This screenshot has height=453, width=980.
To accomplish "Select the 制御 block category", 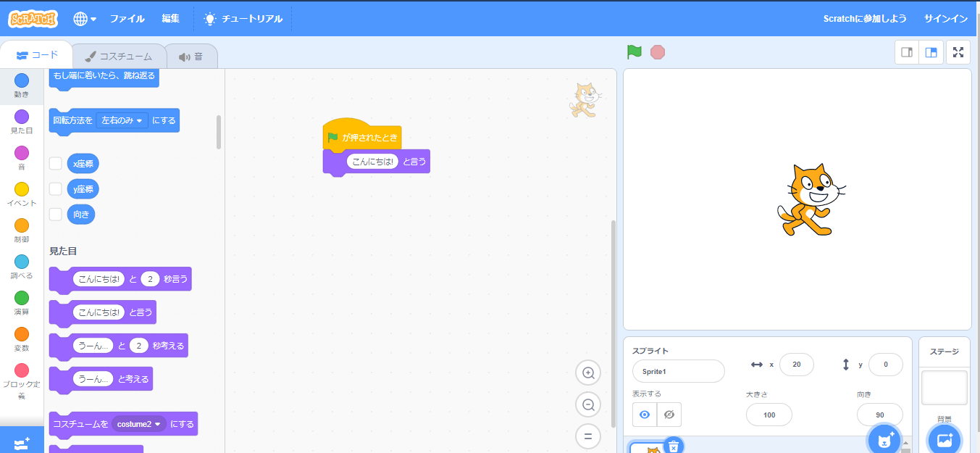I will pos(22,230).
